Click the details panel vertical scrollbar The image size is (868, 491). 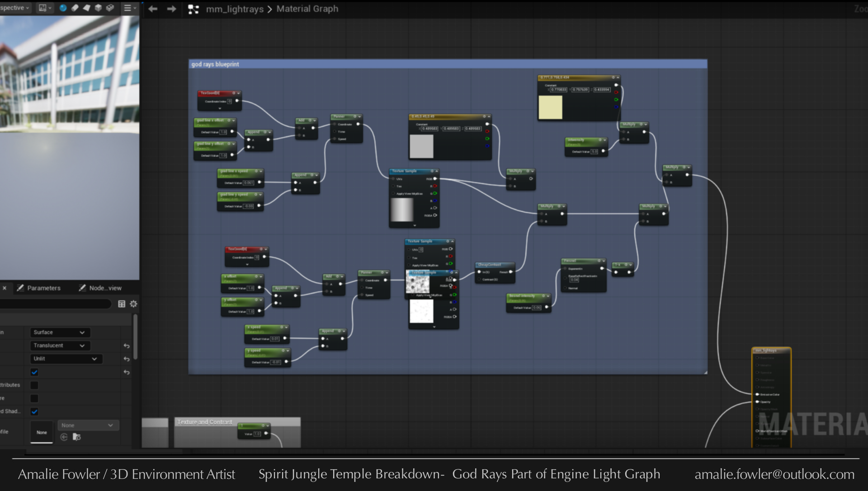pos(135,337)
